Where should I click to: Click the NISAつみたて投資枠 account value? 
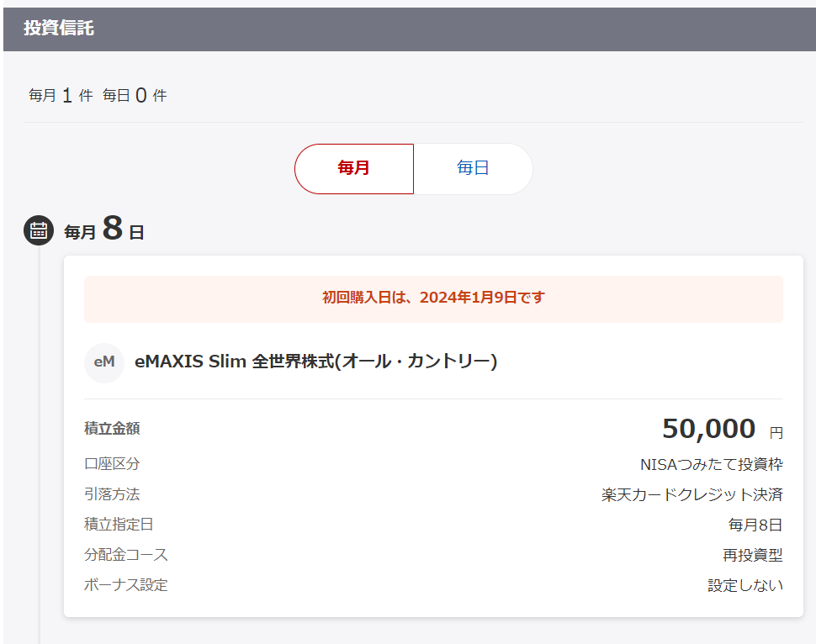pos(712,464)
